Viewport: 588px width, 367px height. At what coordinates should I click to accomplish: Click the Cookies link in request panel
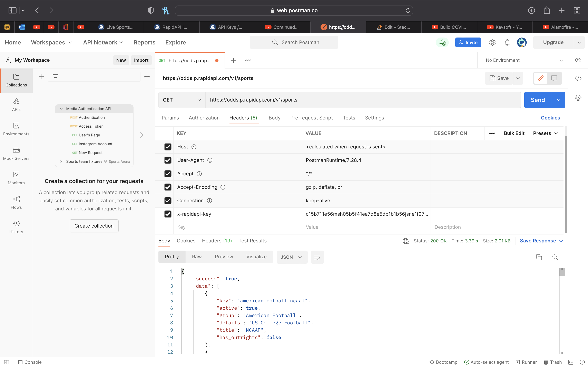click(550, 117)
